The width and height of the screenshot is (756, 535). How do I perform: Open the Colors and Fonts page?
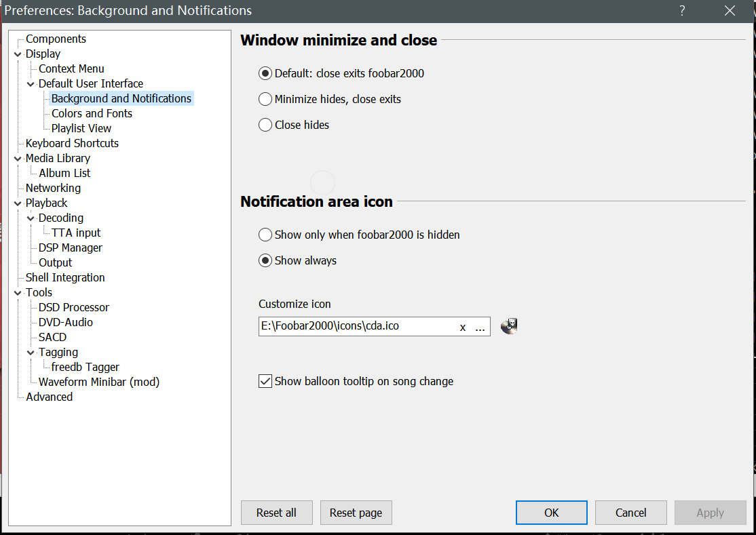click(x=92, y=113)
